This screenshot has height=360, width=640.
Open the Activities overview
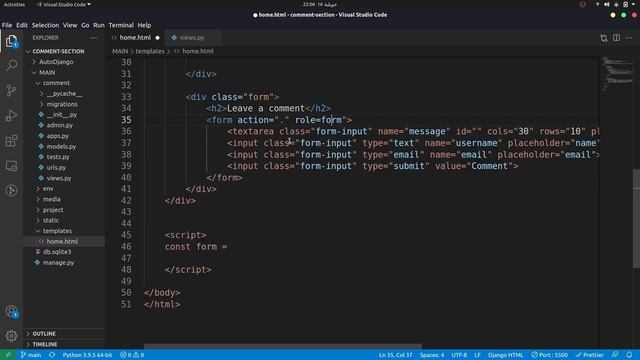14,4
